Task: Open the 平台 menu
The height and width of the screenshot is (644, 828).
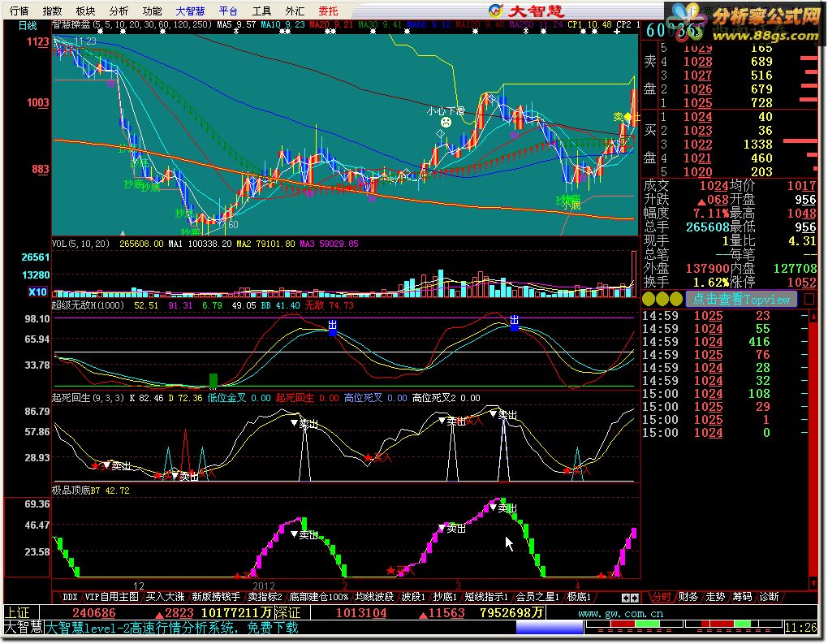Action: 228,11
